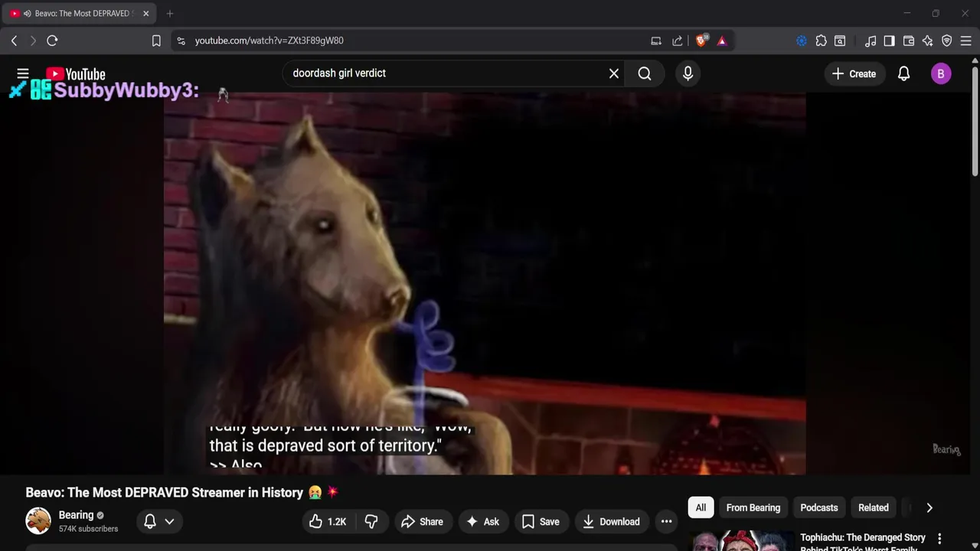Go to the YouTube home logo
Screen dimensions: 980x551
pyautogui.click(x=75, y=74)
